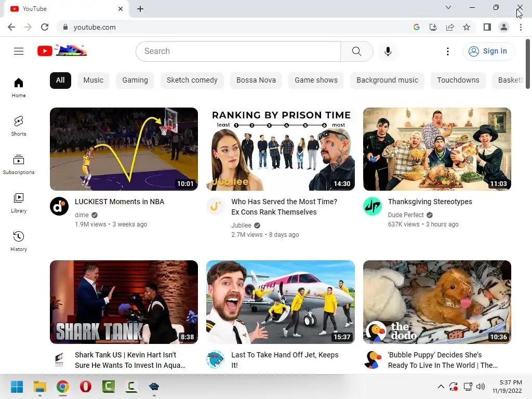Click the Sign in button
Viewport: 532px width, 399px height.
coord(488,51)
